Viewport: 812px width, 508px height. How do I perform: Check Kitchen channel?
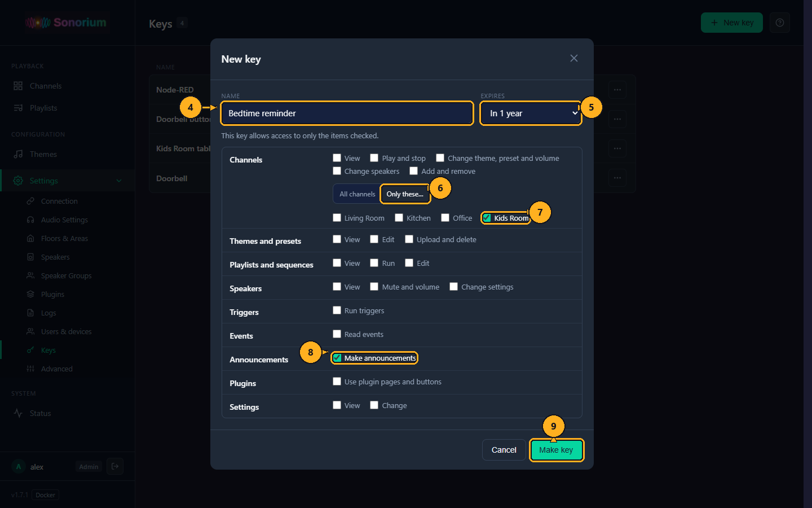coord(399,218)
